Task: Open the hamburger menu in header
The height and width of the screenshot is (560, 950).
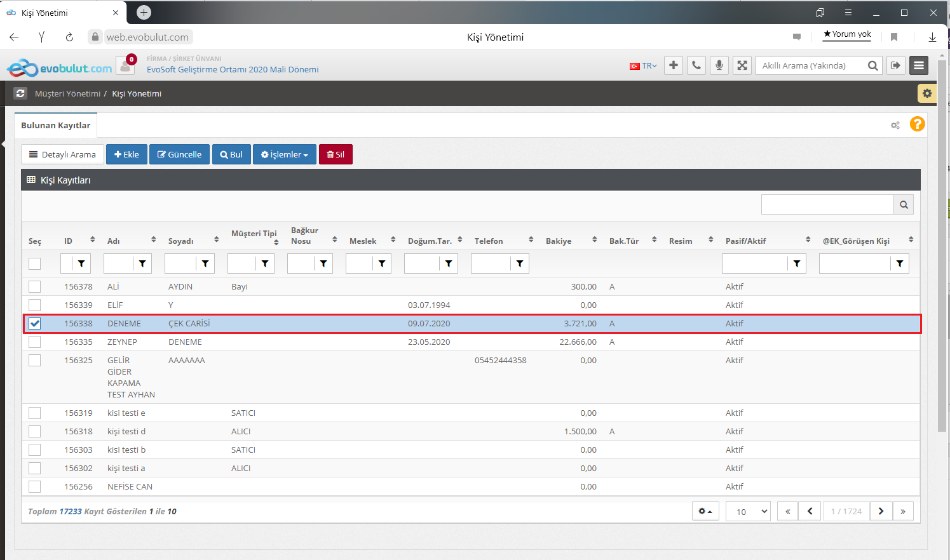Action: [919, 65]
